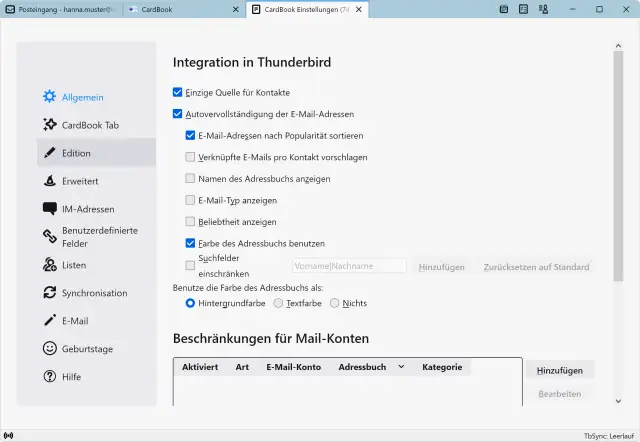The width and height of the screenshot is (640, 442).
Task: Enable Suchfelder einschränken checkbox
Action: pos(190,265)
